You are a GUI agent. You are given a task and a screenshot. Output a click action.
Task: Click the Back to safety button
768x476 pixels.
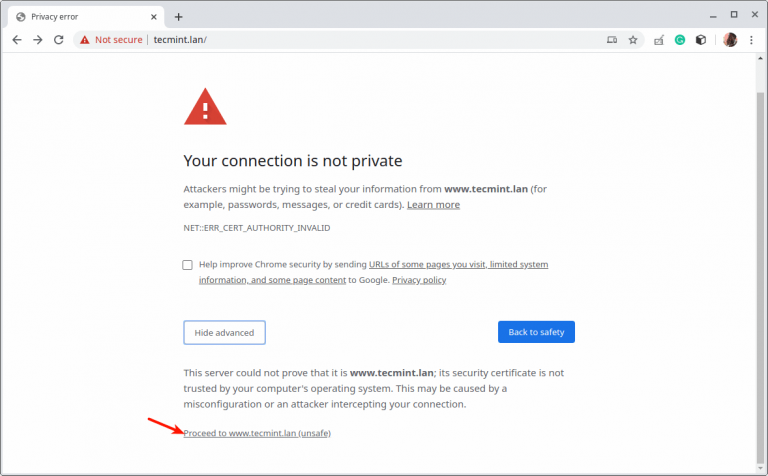pyautogui.click(x=536, y=332)
